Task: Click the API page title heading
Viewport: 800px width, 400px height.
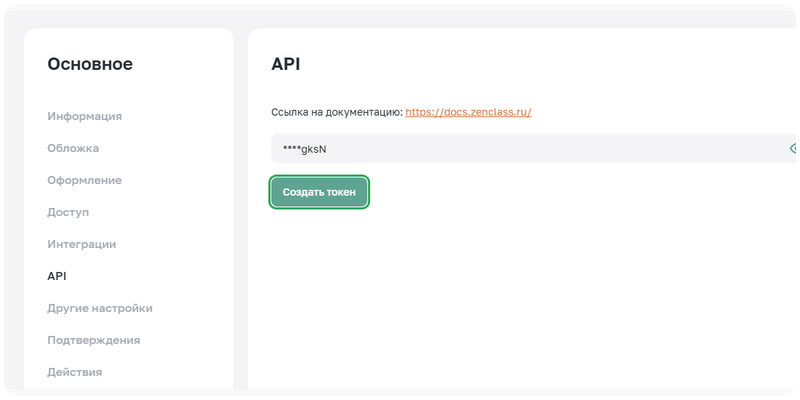Action: pyautogui.click(x=286, y=65)
